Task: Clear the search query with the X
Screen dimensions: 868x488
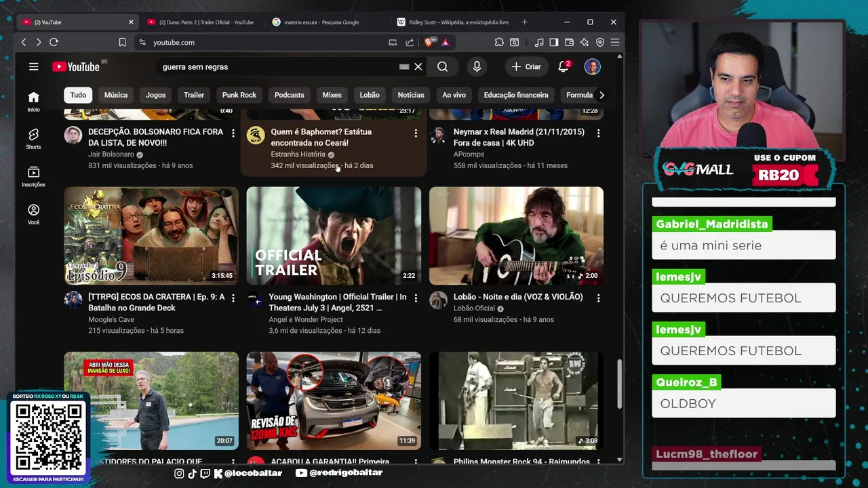Action: (x=418, y=66)
